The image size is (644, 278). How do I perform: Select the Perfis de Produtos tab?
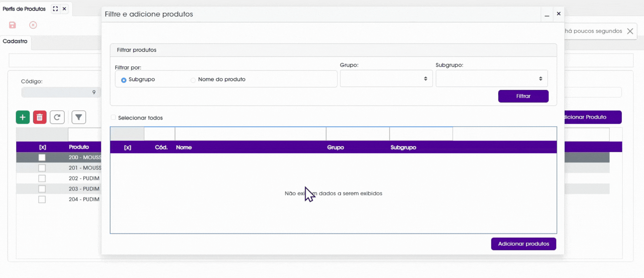[x=24, y=9]
